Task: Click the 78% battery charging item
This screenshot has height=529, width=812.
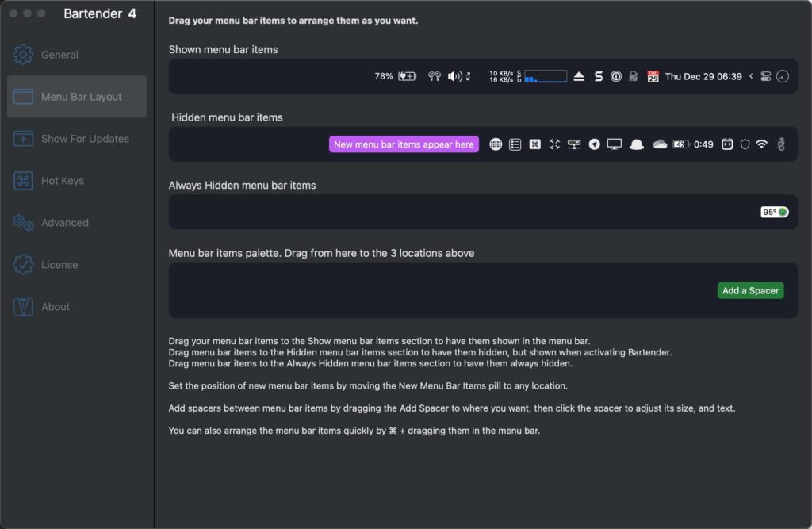Action: click(x=396, y=76)
